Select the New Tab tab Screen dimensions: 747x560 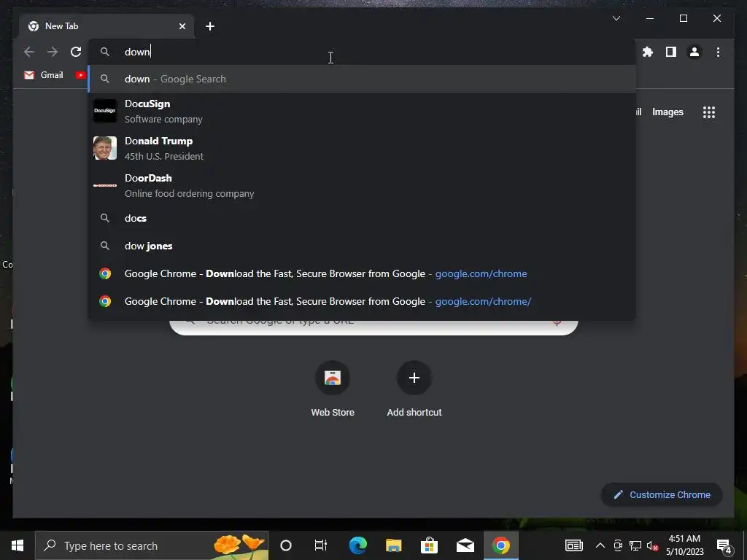pos(107,26)
